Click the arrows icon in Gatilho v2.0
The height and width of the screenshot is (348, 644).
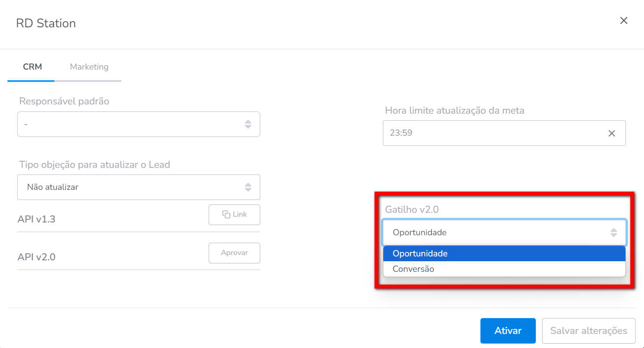[614, 233]
